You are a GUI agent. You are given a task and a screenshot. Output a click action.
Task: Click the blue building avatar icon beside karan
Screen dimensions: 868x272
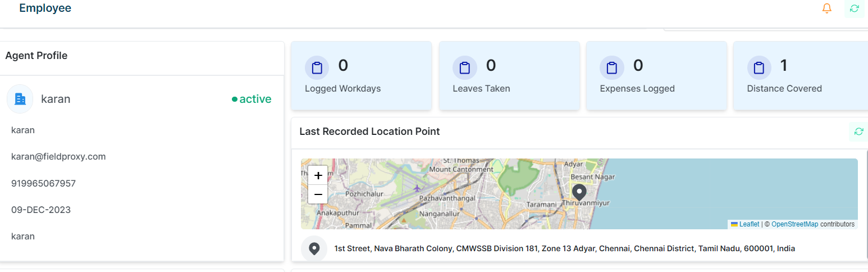click(x=20, y=99)
